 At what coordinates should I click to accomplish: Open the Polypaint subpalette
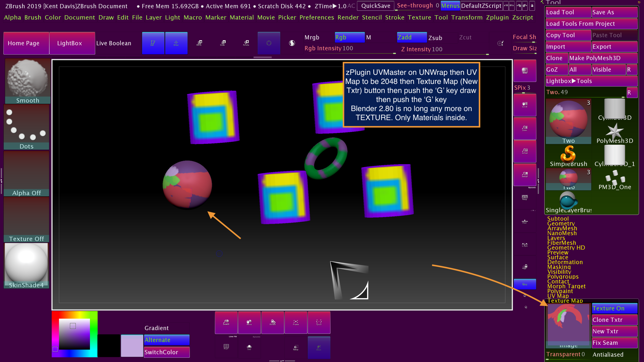tap(560, 291)
